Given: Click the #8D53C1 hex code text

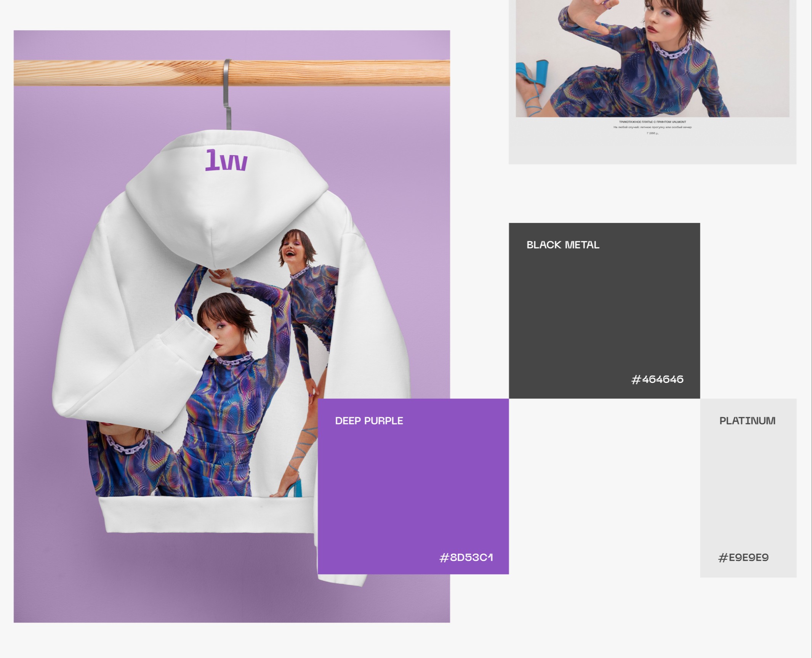Looking at the screenshot, I should pyautogui.click(x=466, y=558).
